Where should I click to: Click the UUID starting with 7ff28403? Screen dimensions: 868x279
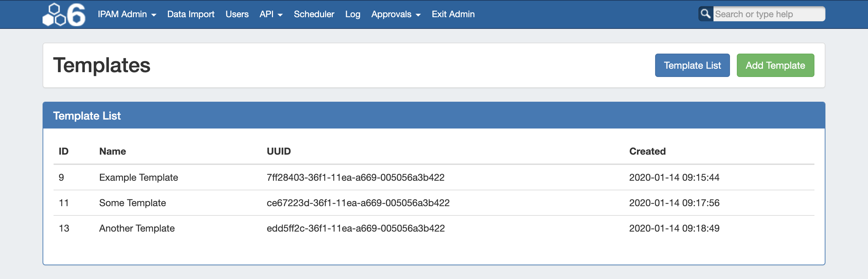click(x=355, y=177)
